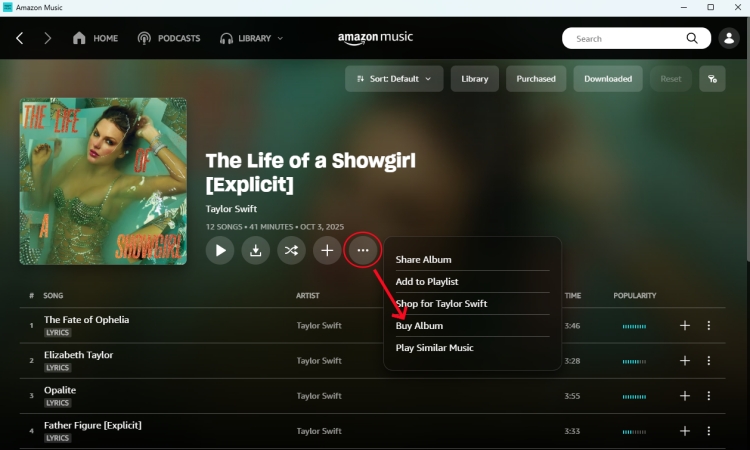
Task: Open the Podcasts section
Action: 169,38
